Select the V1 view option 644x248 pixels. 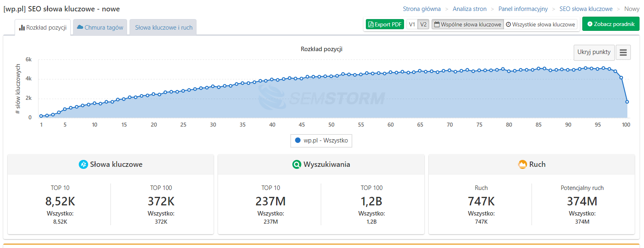coord(412,24)
